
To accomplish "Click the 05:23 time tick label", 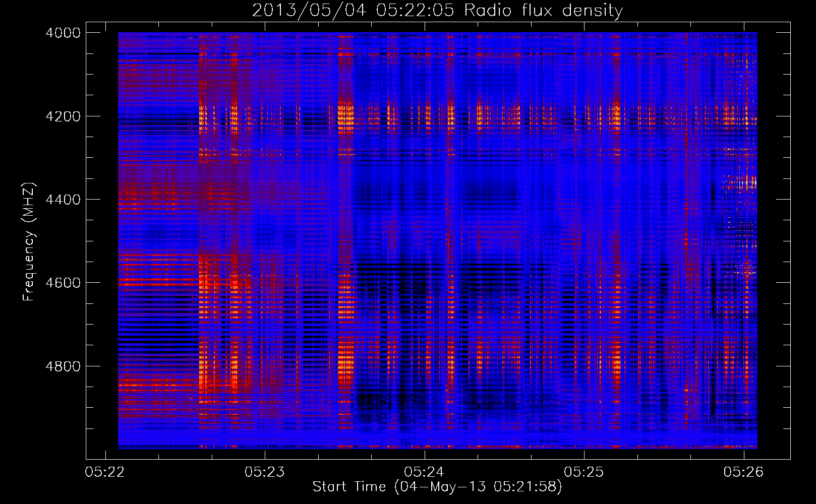I will (x=265, y=472).
